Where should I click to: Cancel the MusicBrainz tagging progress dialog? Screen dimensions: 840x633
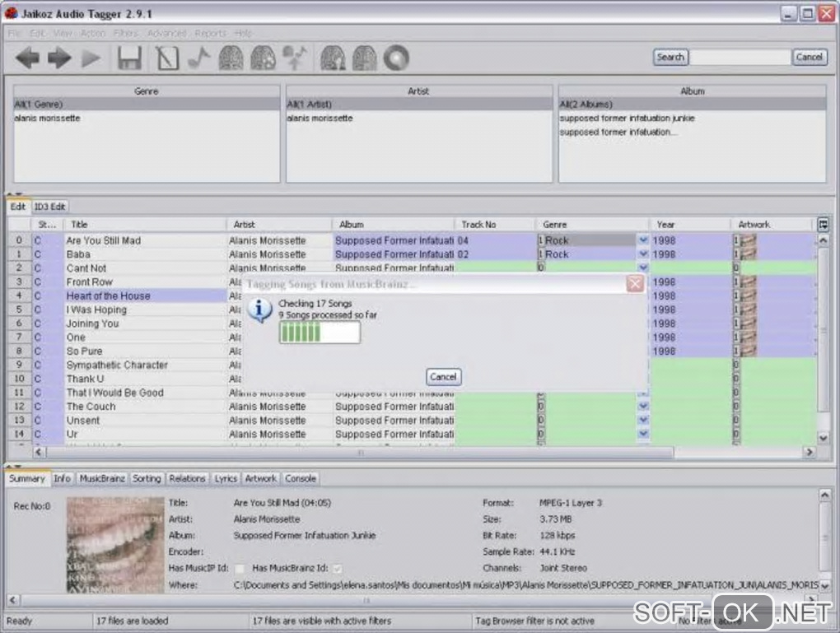(443, 376)
